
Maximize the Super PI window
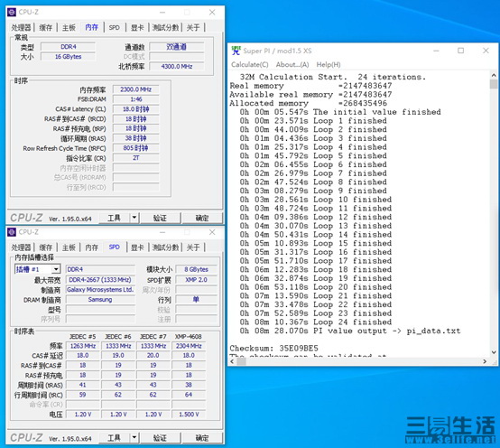pos(461,51)
